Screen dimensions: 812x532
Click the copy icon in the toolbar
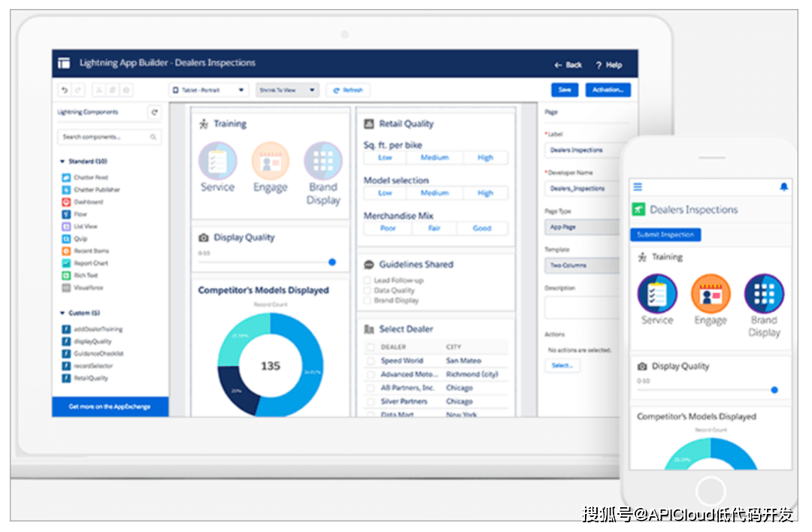click(112, 91)
